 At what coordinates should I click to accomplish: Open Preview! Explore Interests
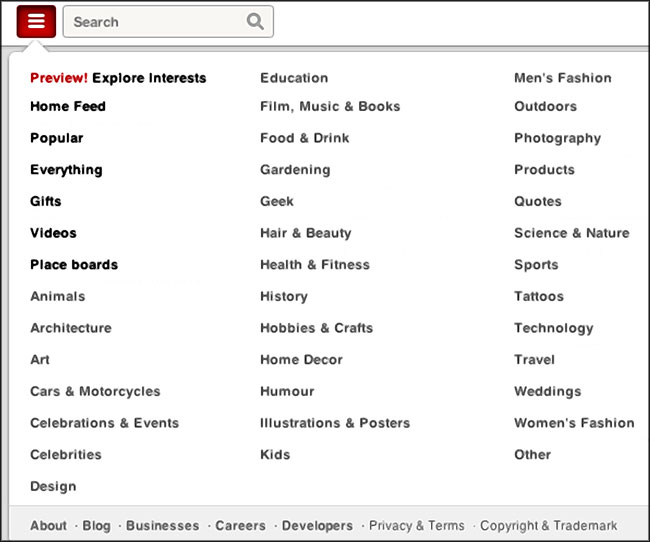pos(118,78)
